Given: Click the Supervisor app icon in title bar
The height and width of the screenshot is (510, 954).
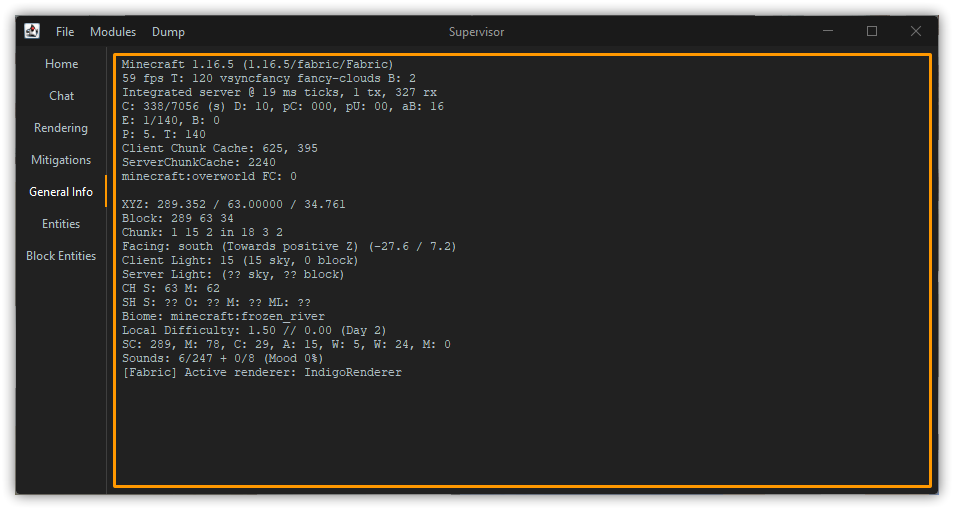Looking at the screenshot, I should pos(32,31).
